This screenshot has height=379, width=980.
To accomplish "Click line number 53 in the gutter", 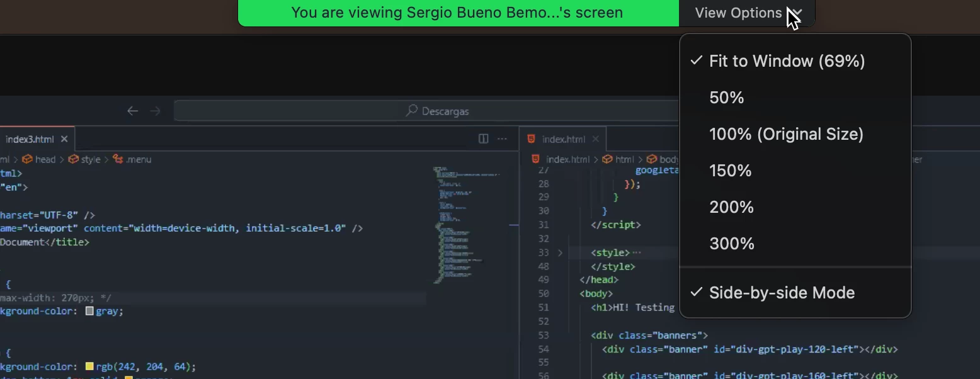I will coord(544,335).
